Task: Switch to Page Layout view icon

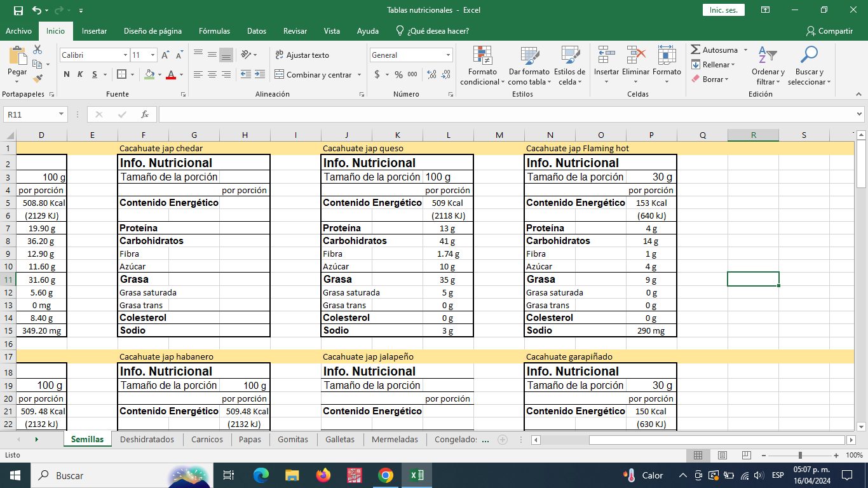Action: click(722, 455)
